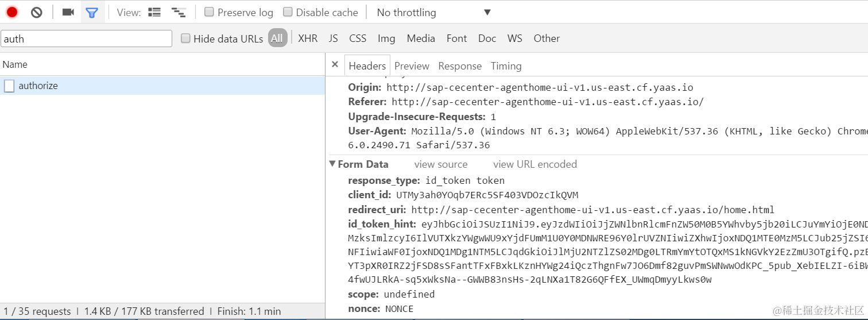Select the All filter type
The height and width of the screenshot is (320, 868).
point(277,38)
